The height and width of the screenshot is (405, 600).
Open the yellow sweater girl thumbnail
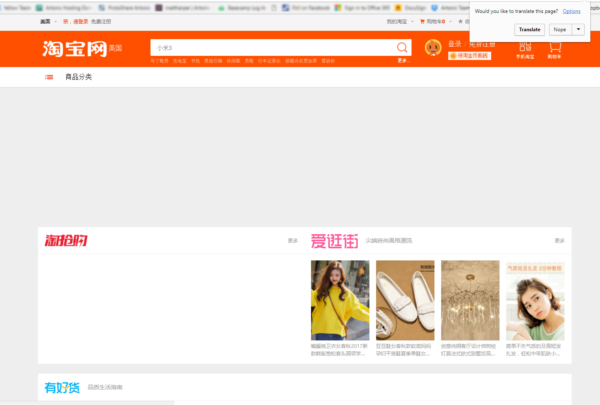(340, 300)
